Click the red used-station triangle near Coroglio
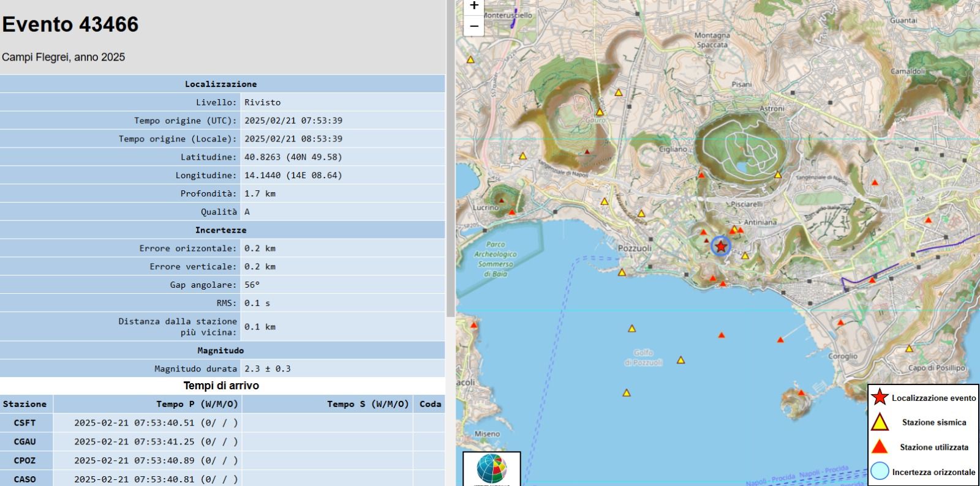Screen dimensions: 980x486 (841, 323)
